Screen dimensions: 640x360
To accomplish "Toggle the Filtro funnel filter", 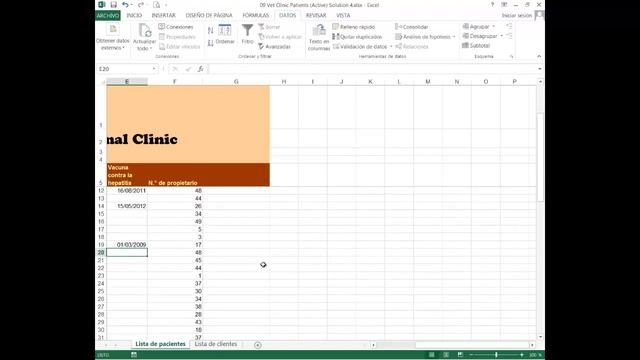I will (247, 34).
